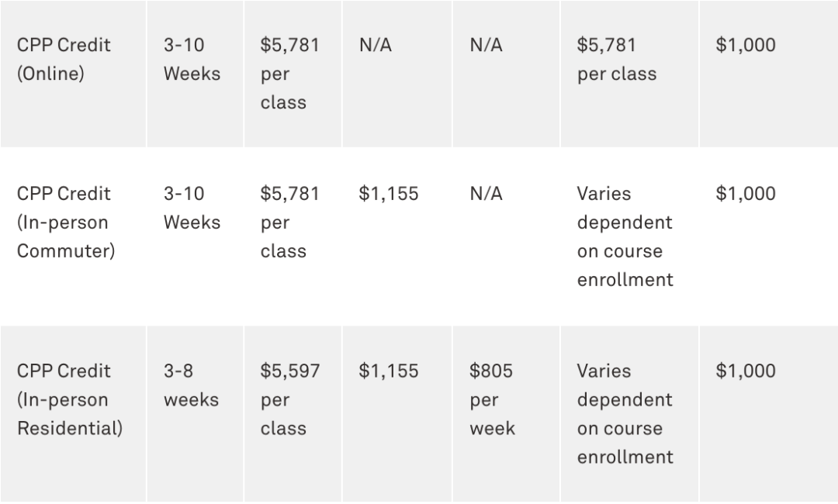This screenshot has height=504, width=838.
Task: Click the $1,155 fee in the Residential row
Action: (x=388, y=371)
